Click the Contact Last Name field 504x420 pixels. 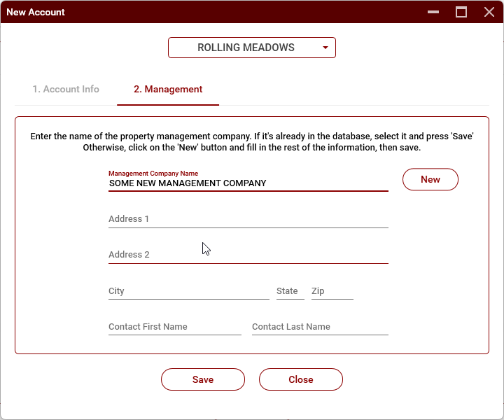click(319, 327)
